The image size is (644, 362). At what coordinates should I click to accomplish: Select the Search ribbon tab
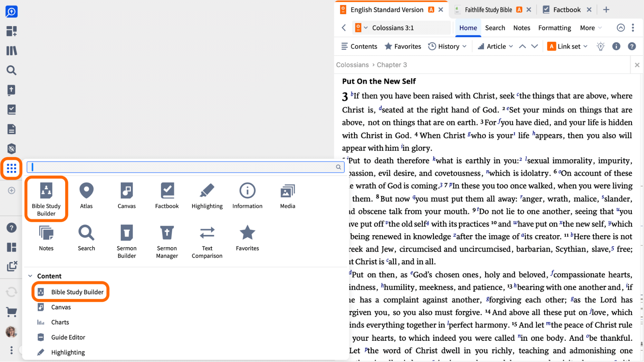pyautogui.click(x=495, y=28)
